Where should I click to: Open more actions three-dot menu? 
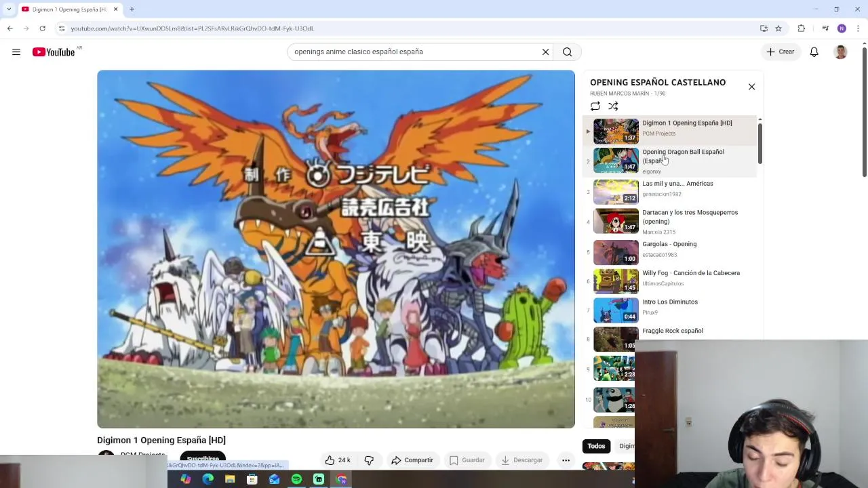(x=566, y=460)
